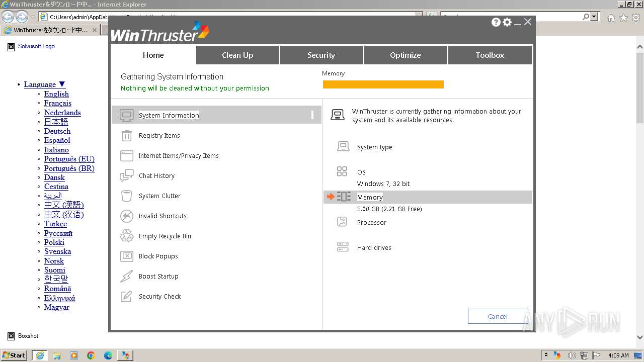Viewport: 644px width, 362px height.
Task: Switch to the Optimize tab
Action: [405, 55]
